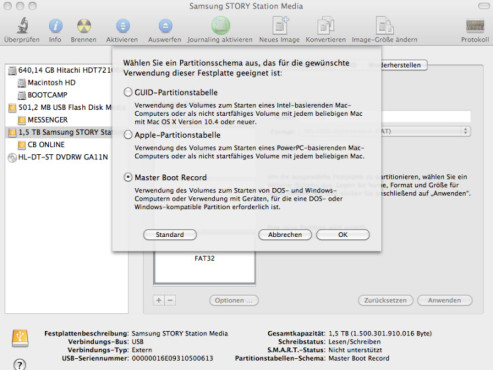This screenshot has width=493, height=370.
Task: Click the Optionen button
Action: tap(234, 300)
